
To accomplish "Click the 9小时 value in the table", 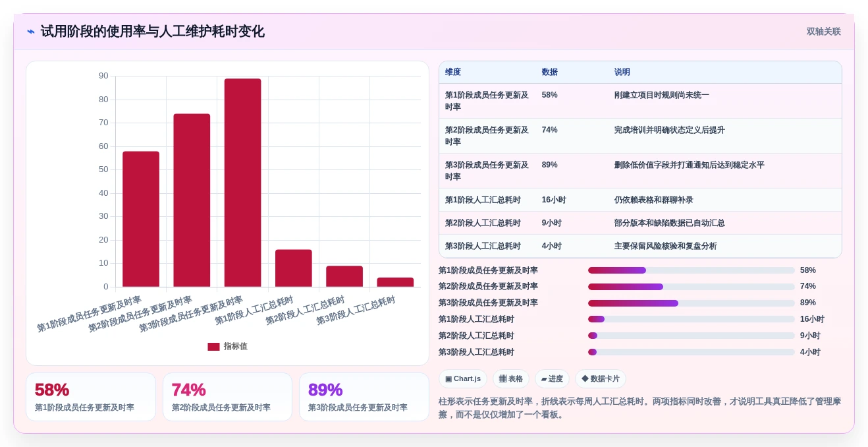I will click(x=552, y=223).
